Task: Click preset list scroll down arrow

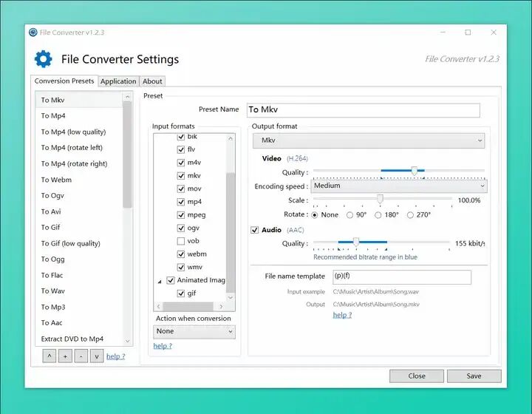Action: (127, 341)
